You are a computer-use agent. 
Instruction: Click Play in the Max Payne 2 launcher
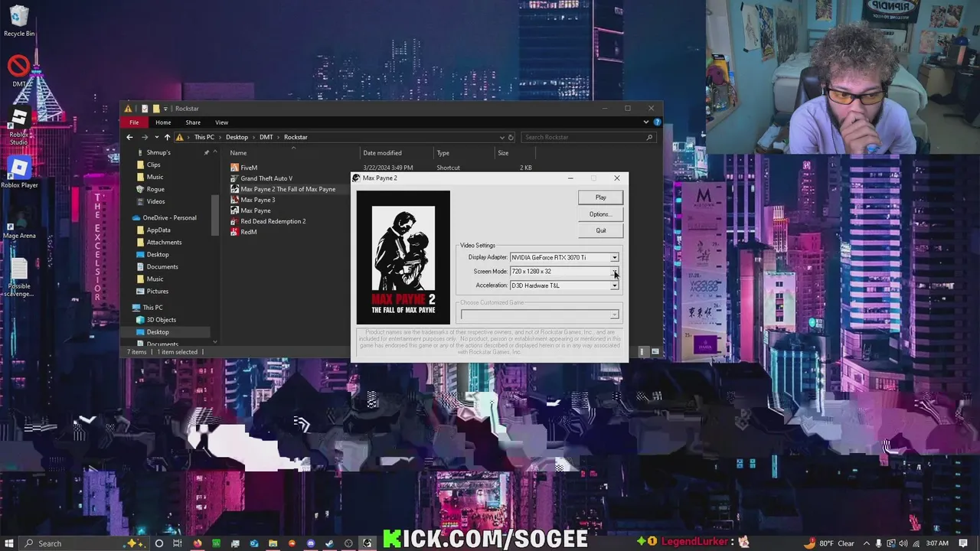point(600,197)
